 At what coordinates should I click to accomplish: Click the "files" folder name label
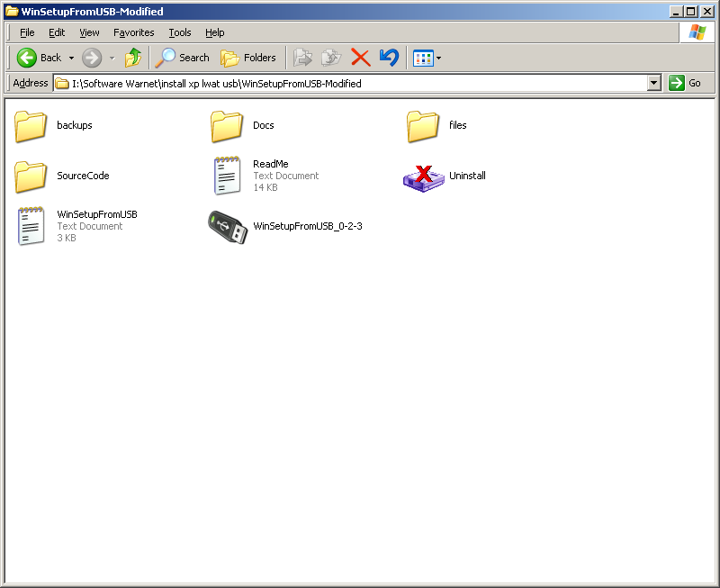coord(457,125)
